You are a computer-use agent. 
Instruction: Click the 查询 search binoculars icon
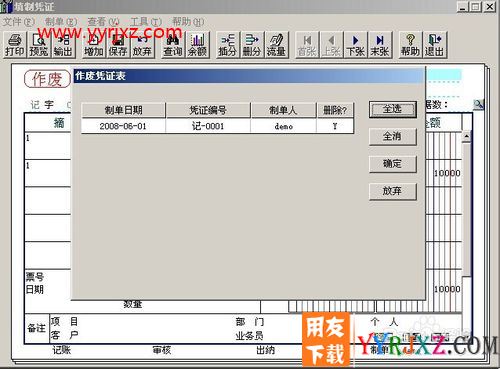[173, 45]
